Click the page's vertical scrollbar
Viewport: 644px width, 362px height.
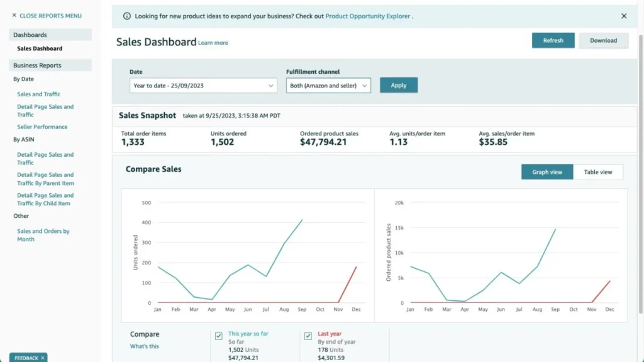coord(639,126)
